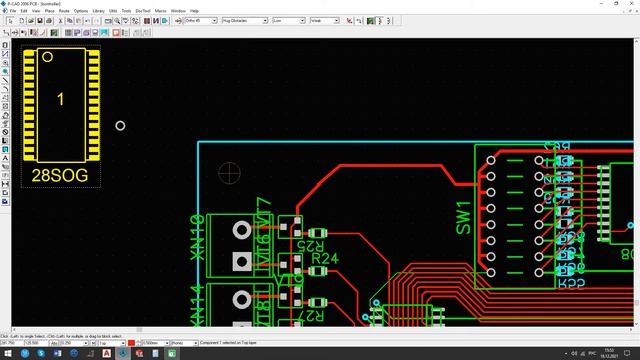Open the Top layer dropdown in status bar
The image size is (640, 360).
tap(122, 343)
